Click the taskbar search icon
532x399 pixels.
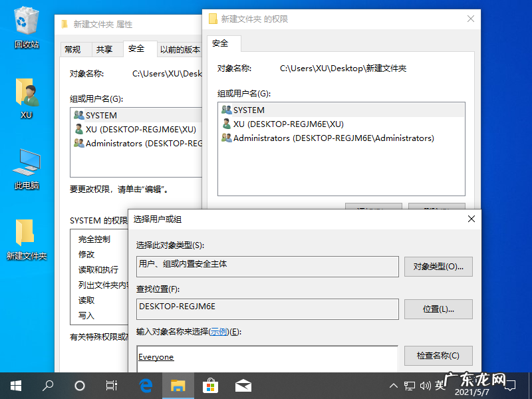[x=47, y=385]
